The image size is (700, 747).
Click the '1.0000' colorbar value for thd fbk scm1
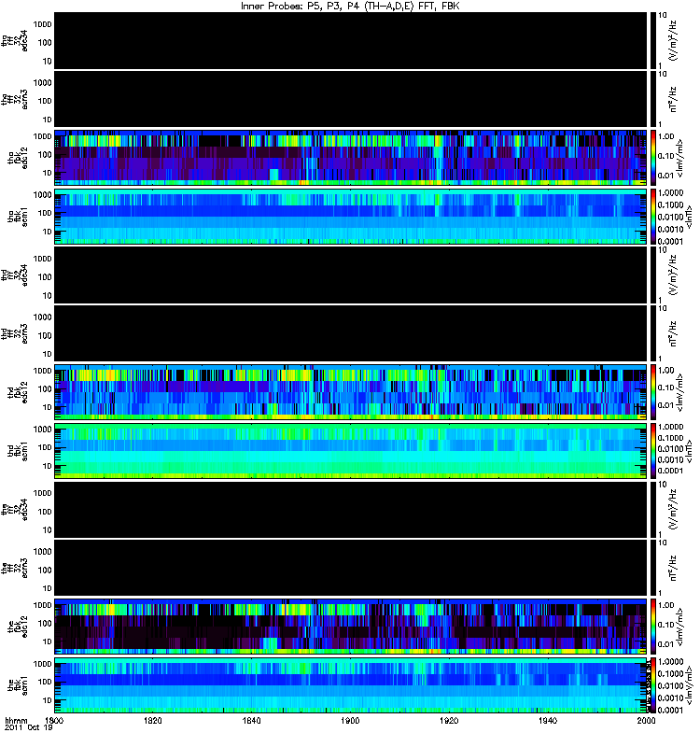(x=670, y=427)
